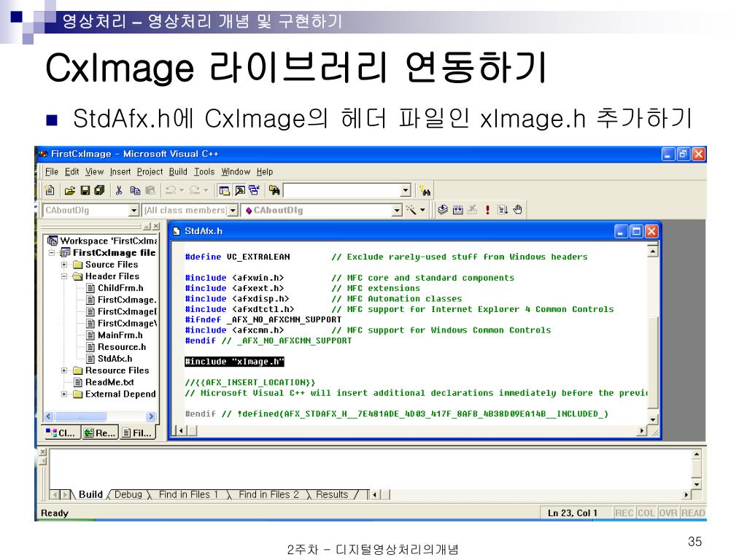Open the All class members dropdown
747x560 pixels.
click(233, 210)
